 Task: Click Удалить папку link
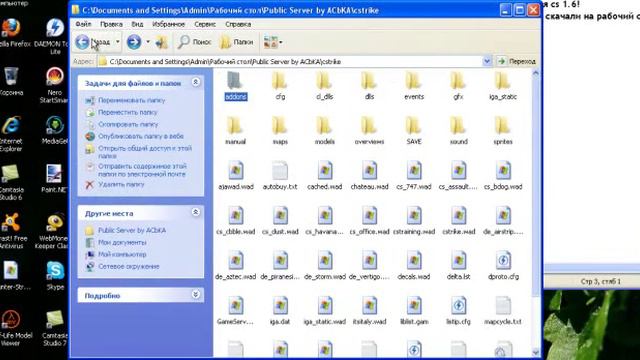[x=121, y=184]
